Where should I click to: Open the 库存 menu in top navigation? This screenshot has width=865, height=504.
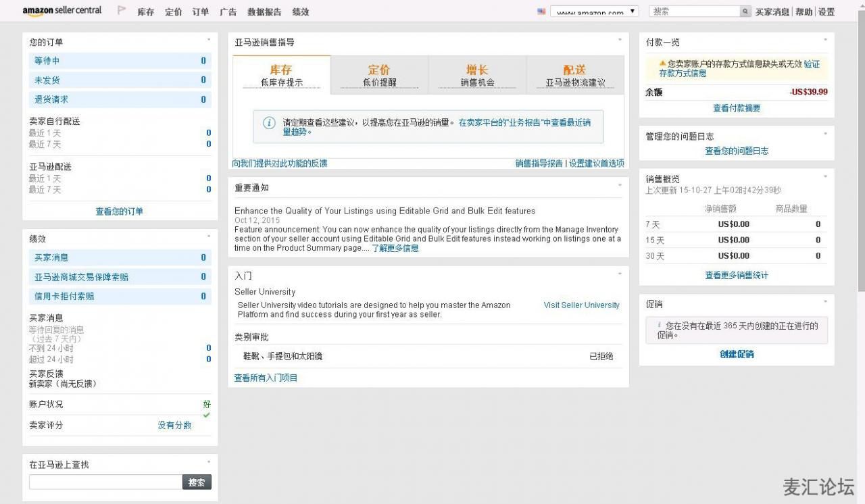tap(146, 12)
